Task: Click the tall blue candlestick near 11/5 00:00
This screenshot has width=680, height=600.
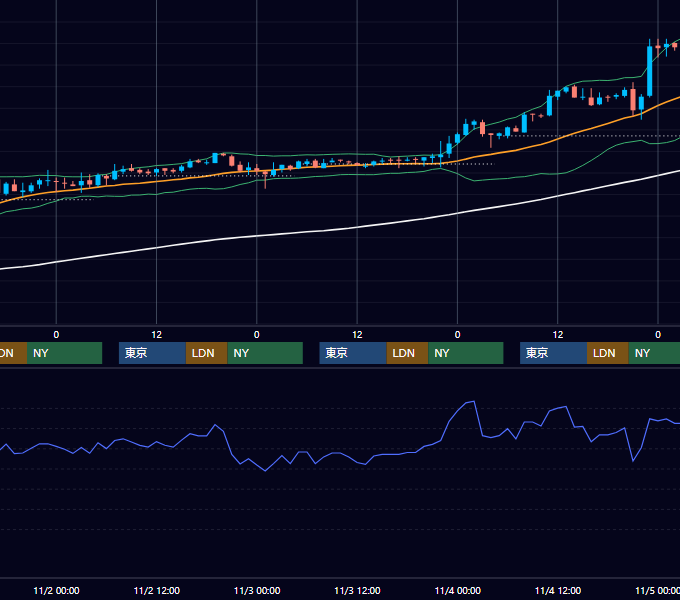Action: 649,71
